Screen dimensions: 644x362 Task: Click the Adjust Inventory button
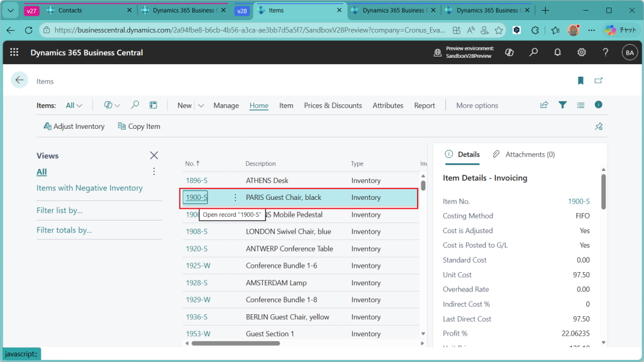point(74,126)
